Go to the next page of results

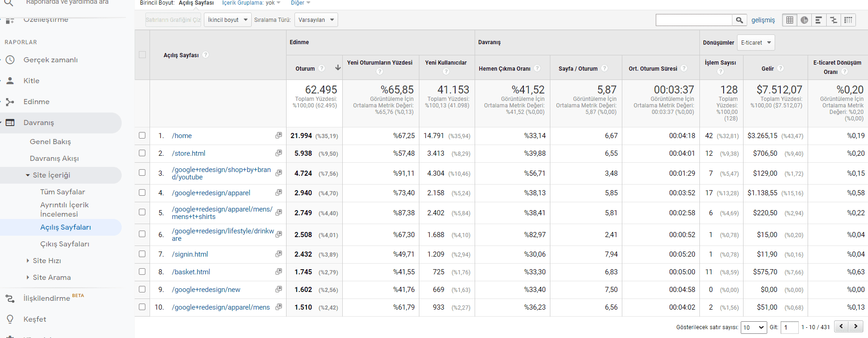pyautogui.click(x=855, y=326)
